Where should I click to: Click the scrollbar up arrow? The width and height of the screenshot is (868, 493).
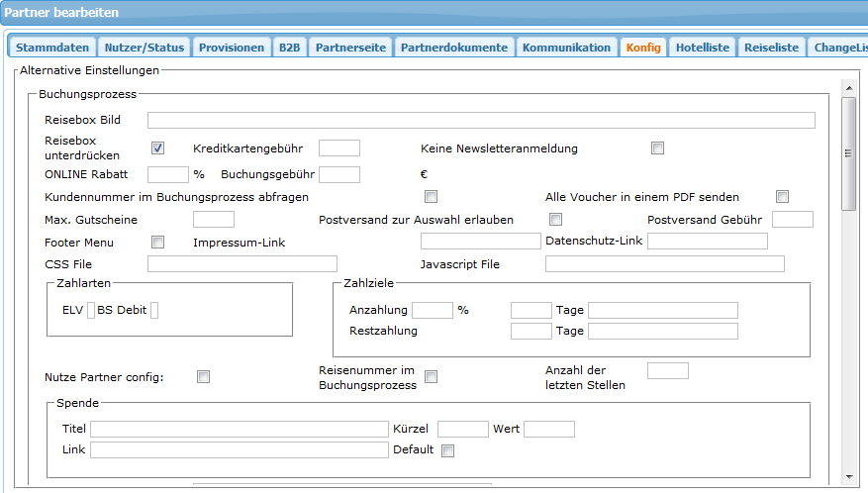click(x=848, y=103)
